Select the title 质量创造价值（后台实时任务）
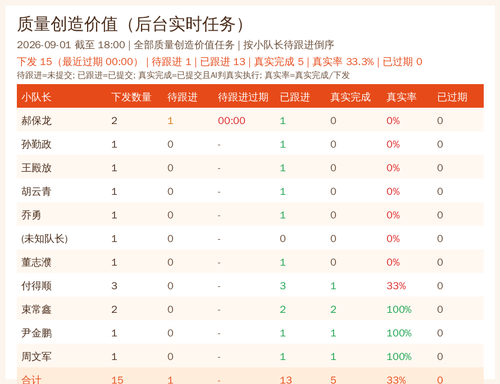Viewport: 500px width, 384px height. [x=131, y=24]
